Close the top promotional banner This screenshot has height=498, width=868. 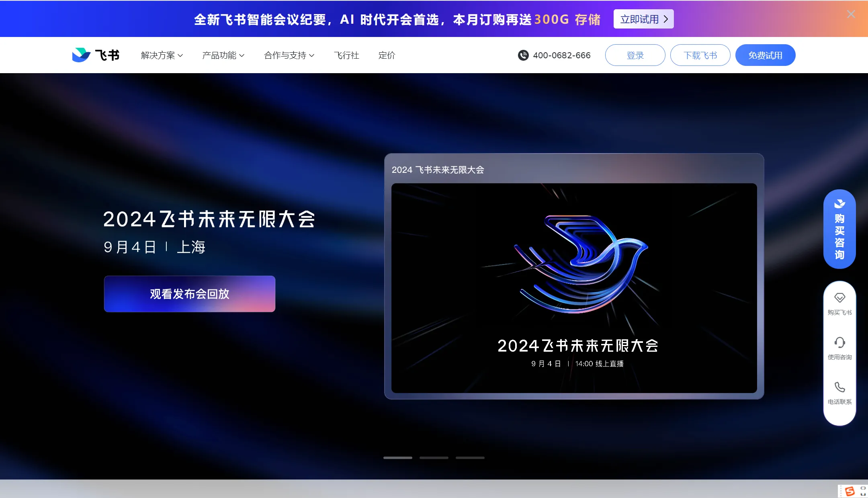point(851,14)
